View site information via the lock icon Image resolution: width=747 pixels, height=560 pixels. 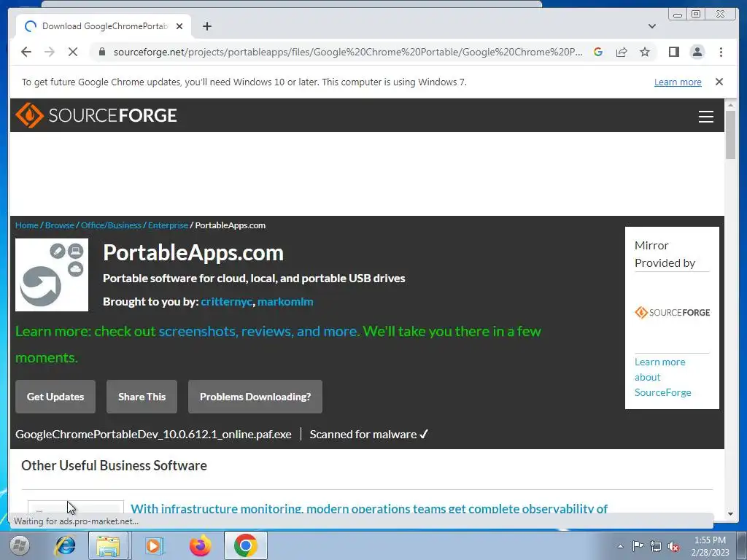pyautogui.click(x=102, y=52)
